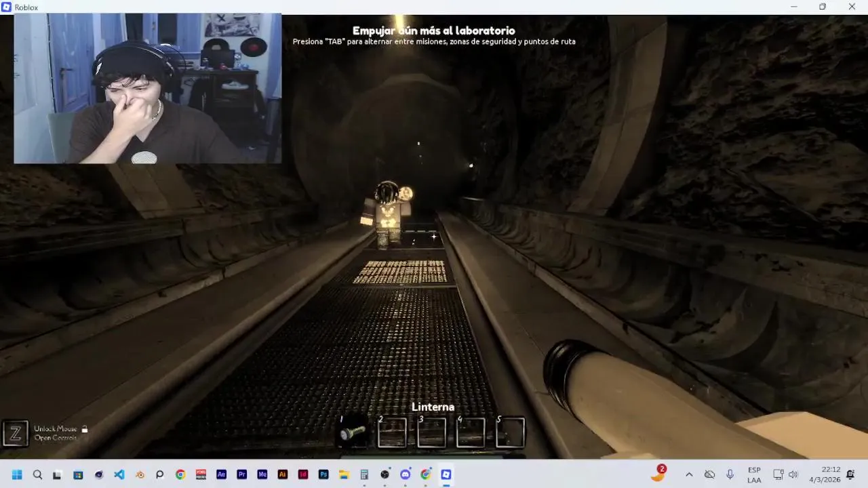Open Adobe Premiere Pro from taskbar
Image resolution: width=868 pixels, height=488 pixels.
[241, 474]
